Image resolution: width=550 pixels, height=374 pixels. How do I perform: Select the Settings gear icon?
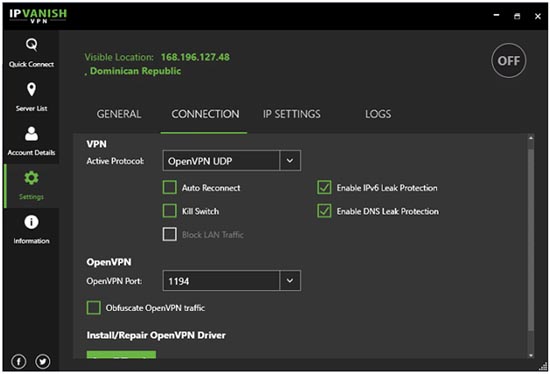click(31, 178)
